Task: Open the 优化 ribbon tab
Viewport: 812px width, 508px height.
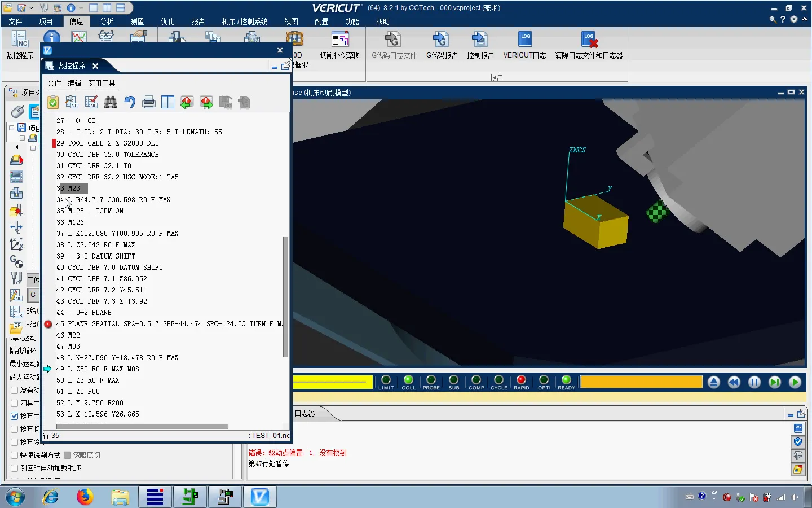Action: tap(167, 21)
